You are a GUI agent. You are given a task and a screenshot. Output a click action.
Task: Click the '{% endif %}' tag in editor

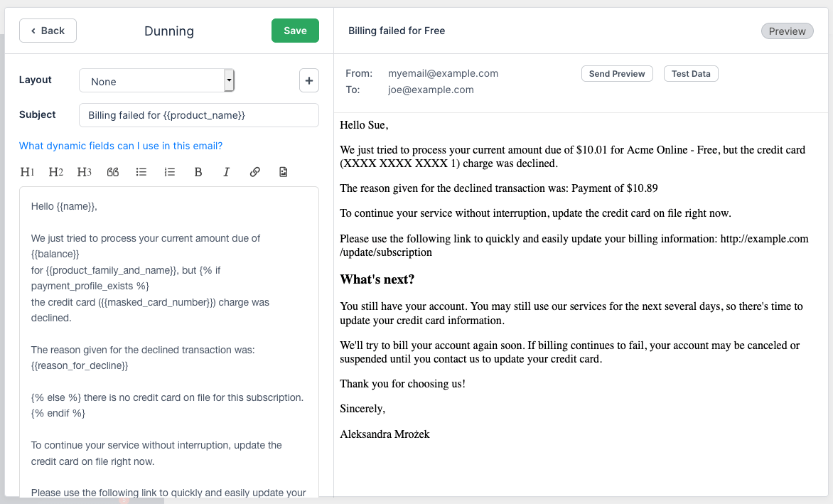coord(58,413)
